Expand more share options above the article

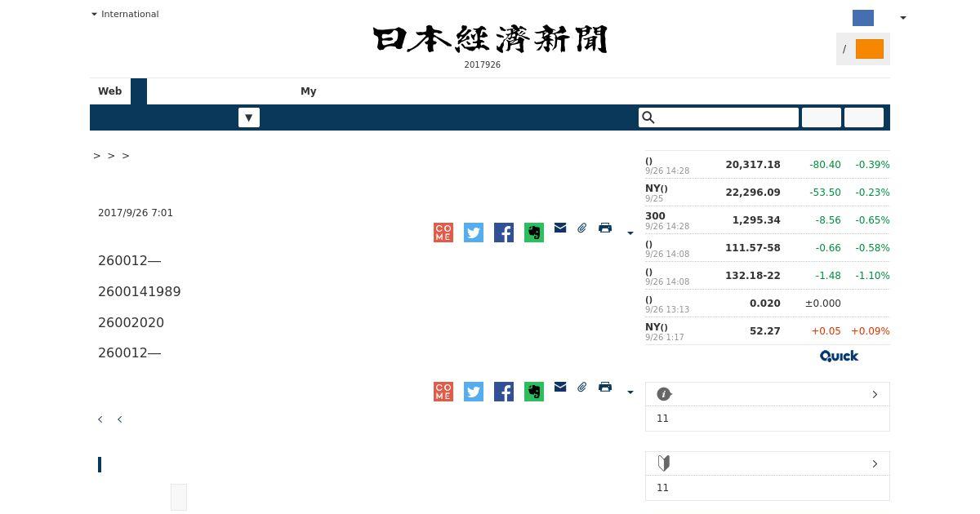point(630,233)
